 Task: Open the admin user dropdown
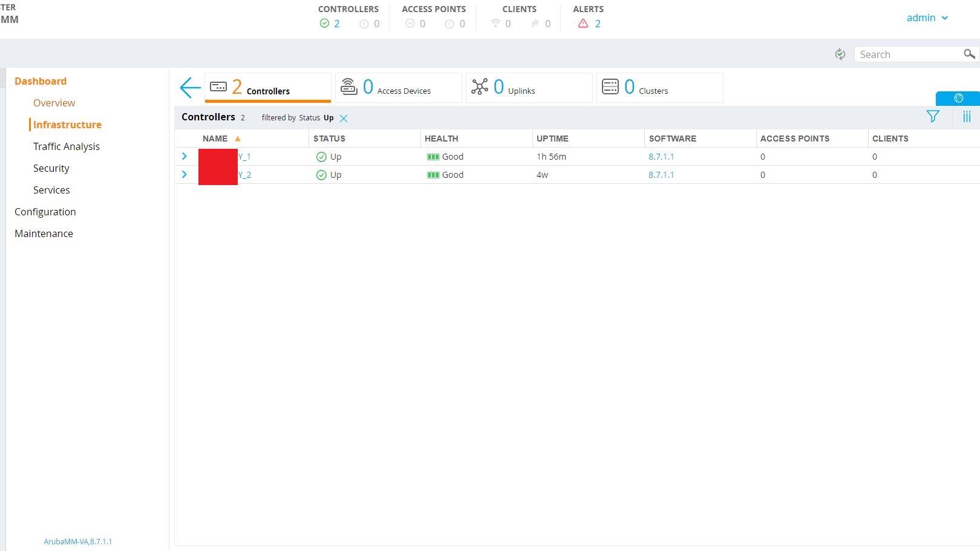[x=927, y=18]
